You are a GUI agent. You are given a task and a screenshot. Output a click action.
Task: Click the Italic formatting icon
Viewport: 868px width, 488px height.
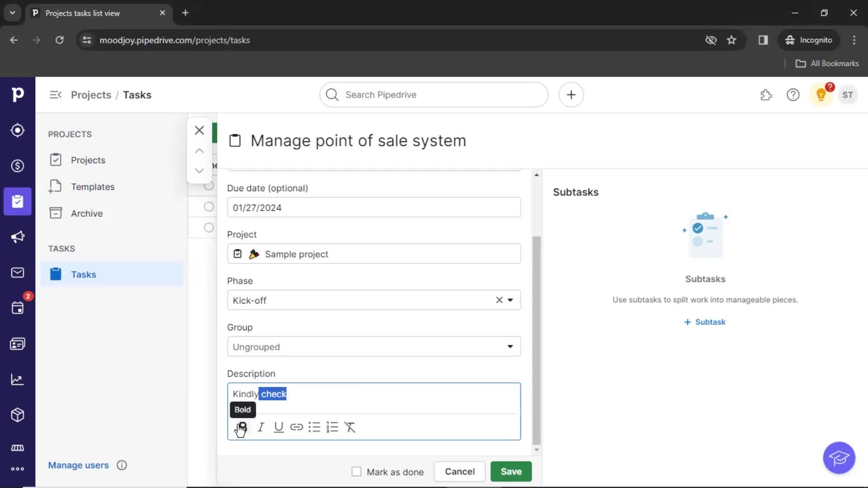(260, 427)
